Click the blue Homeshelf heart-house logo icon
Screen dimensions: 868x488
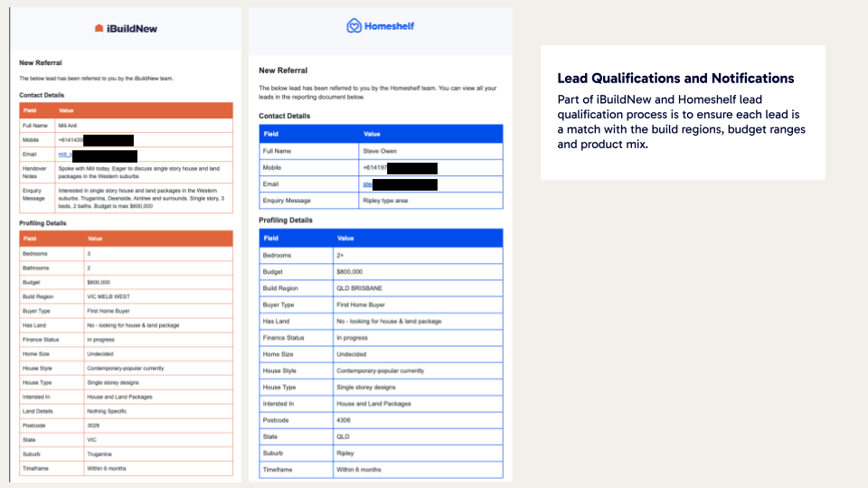point(354,25)
